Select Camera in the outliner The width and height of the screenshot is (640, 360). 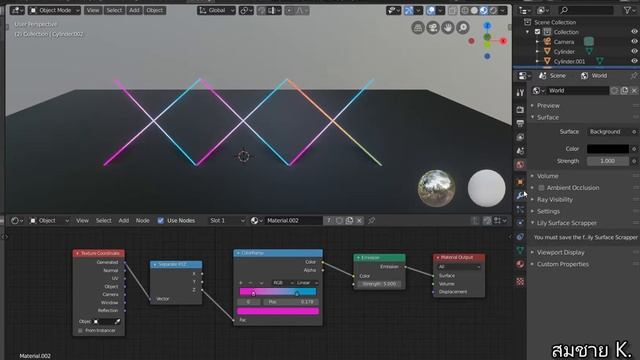pyautogui.click(x=564, y=42)
